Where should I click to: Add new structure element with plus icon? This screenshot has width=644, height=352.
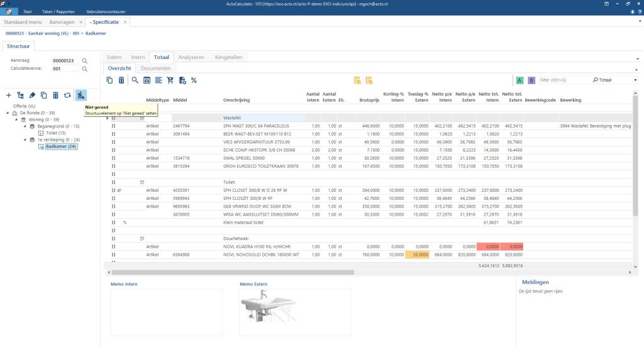tap(9, 95)
